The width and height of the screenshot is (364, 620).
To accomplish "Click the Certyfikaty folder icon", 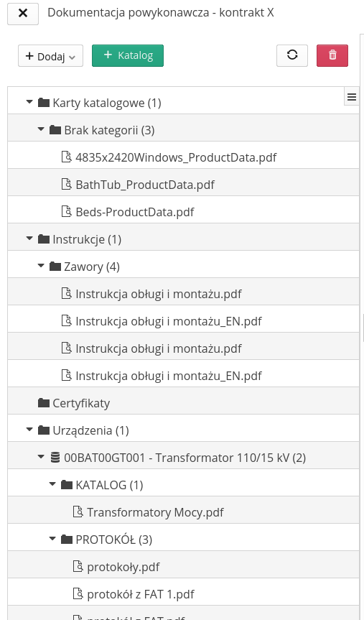I will click(x=44, y=403).
